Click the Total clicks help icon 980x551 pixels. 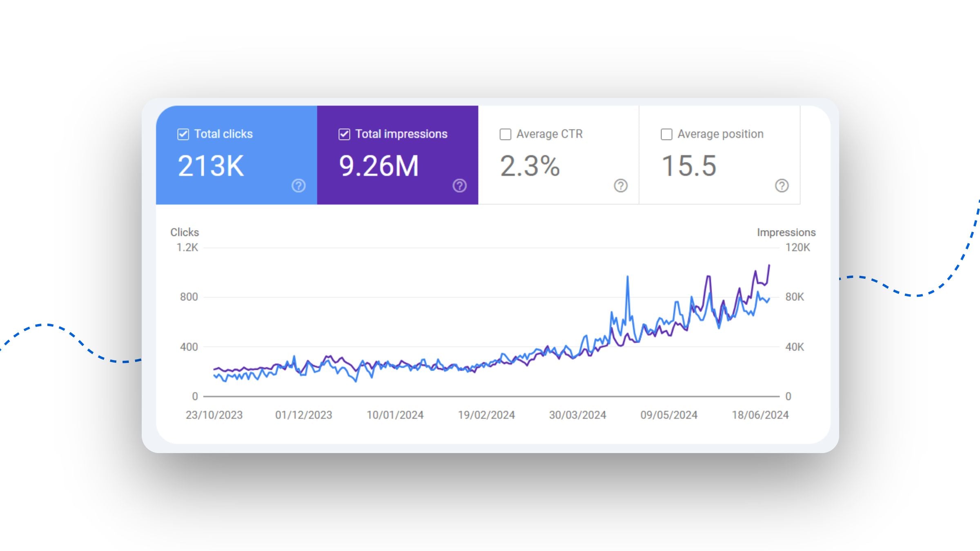[298, 186]
